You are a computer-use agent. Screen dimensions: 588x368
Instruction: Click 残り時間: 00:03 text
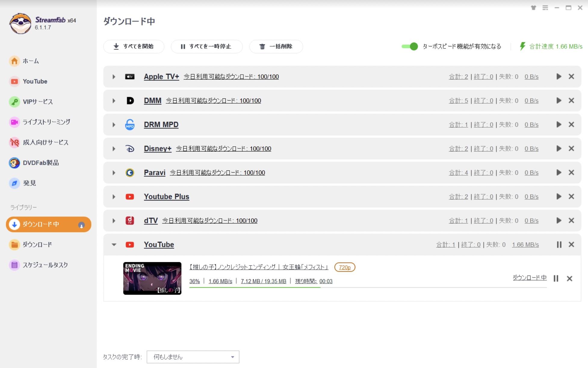pyautogui.click(x=314, y=281)
